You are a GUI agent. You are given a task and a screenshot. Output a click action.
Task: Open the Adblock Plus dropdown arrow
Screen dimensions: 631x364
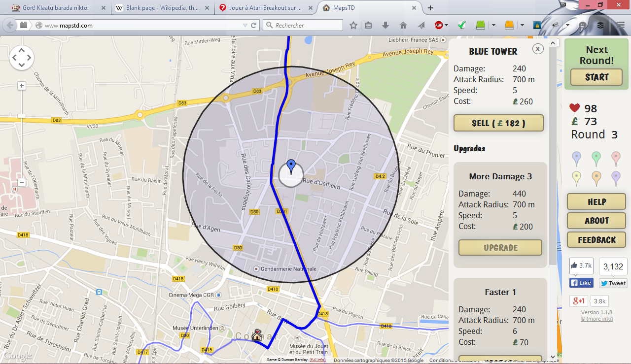pos(446,25)
